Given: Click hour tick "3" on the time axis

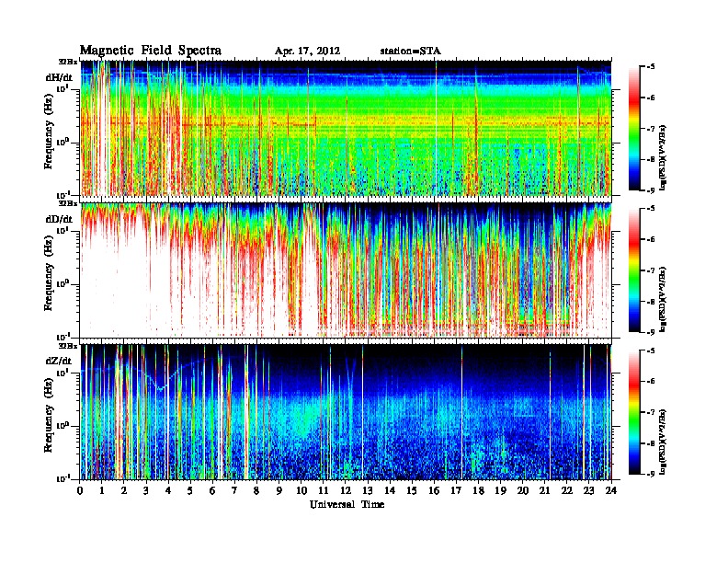Looking at the screenshot, I should pyautogui.click(x=147, y=491).
